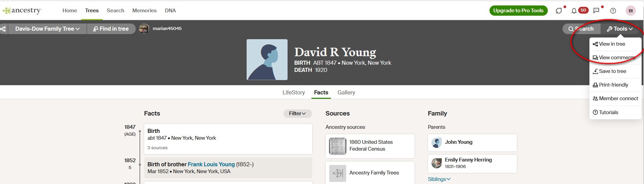Click the hint leaf icon in header
The width and height of the screenshot is (644, 184).
coord(559,11)
